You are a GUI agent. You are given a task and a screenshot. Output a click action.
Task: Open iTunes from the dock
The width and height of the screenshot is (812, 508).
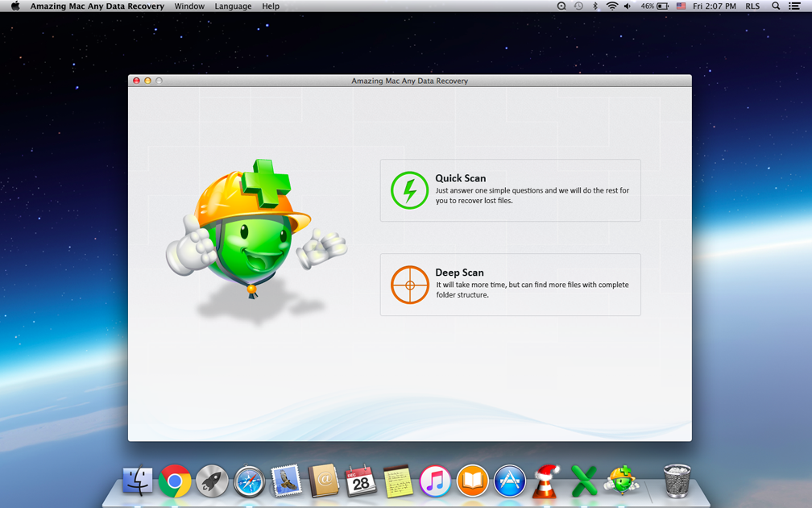point(435,482)
